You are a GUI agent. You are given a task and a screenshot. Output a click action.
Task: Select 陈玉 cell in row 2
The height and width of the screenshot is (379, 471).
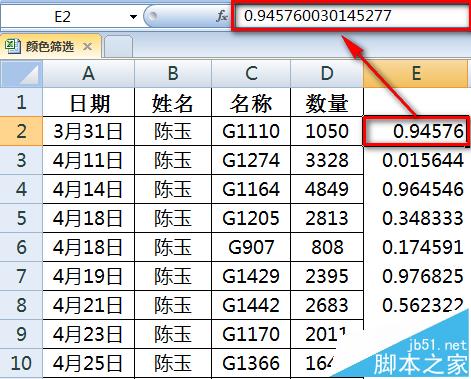pos(173,131)
